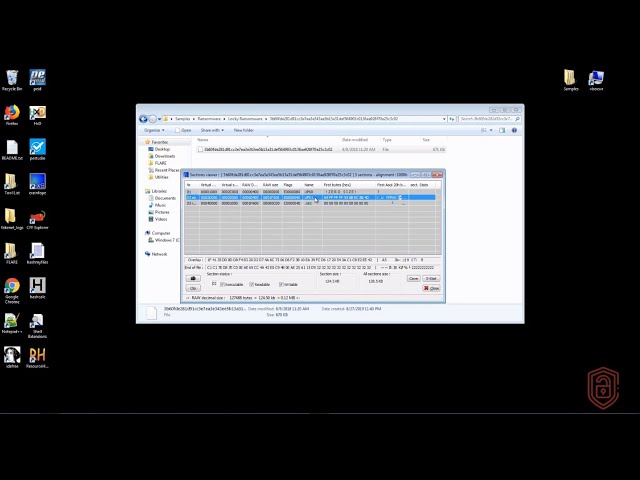
Task: Click the screenshot button in Sections viewer
Action: 193,278
